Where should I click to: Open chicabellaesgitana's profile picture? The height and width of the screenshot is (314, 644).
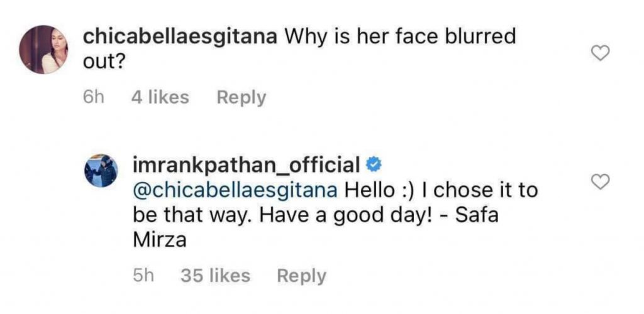coord(43,50)
